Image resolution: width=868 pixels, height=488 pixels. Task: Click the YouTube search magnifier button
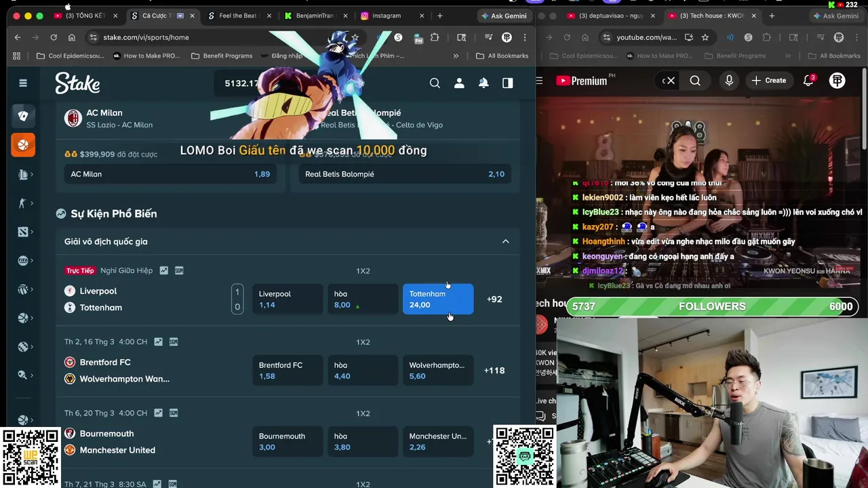pyautogui.click(x=695, y=81)
